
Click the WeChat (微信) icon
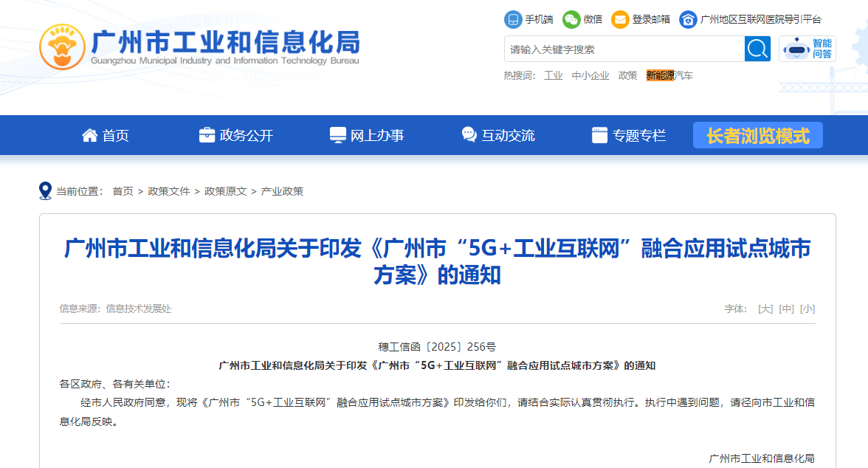point(571,19)
